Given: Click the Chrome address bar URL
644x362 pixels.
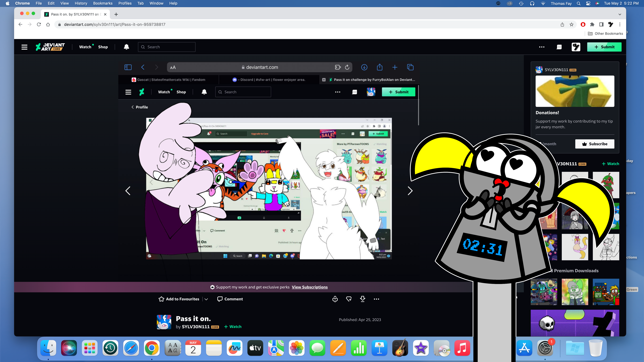Looking at the screenshot, I should pos(115,24).
